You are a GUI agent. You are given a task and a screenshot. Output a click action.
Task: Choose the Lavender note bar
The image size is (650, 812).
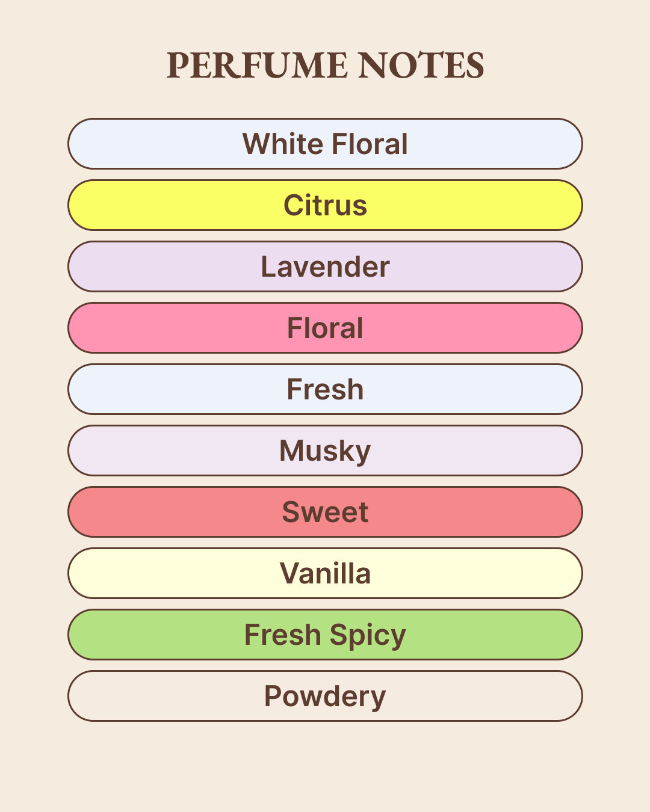click(325, 266)
